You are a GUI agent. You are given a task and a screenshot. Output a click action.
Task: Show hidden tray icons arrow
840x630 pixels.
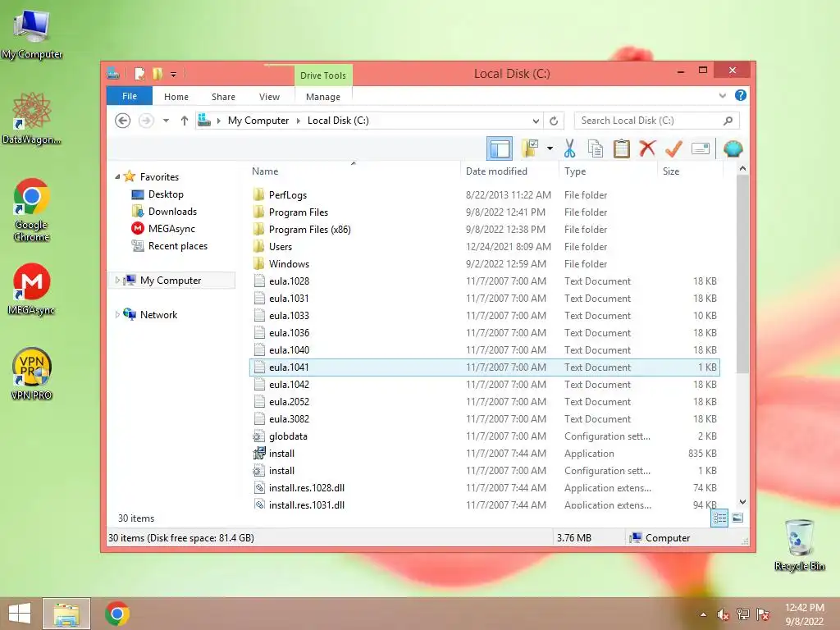click(703, 614)
